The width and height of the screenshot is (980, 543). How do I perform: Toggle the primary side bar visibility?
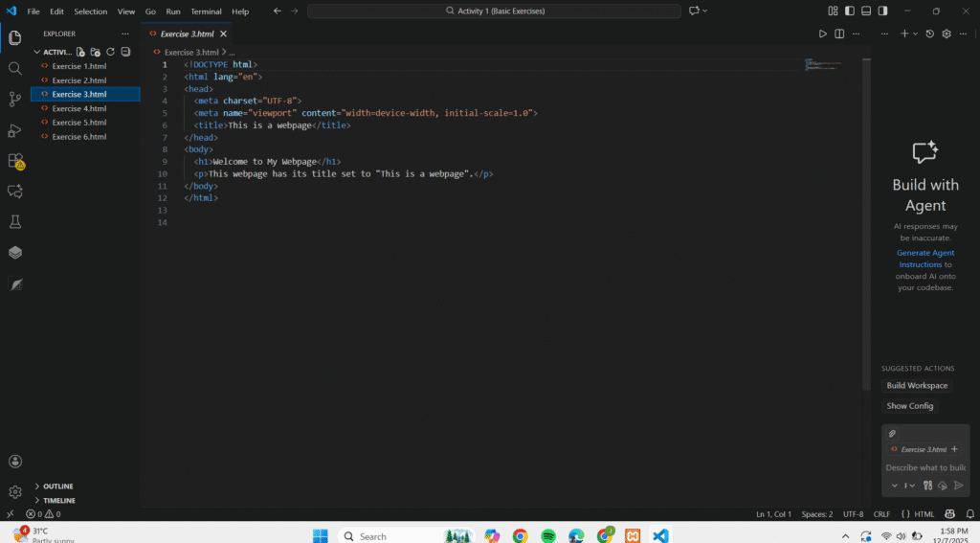[x=849, y=11]
